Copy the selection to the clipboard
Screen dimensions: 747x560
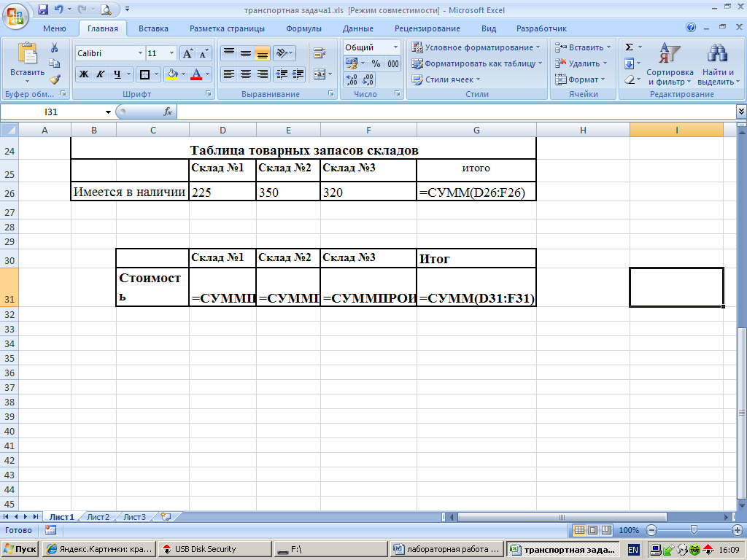tap(54, 63)
